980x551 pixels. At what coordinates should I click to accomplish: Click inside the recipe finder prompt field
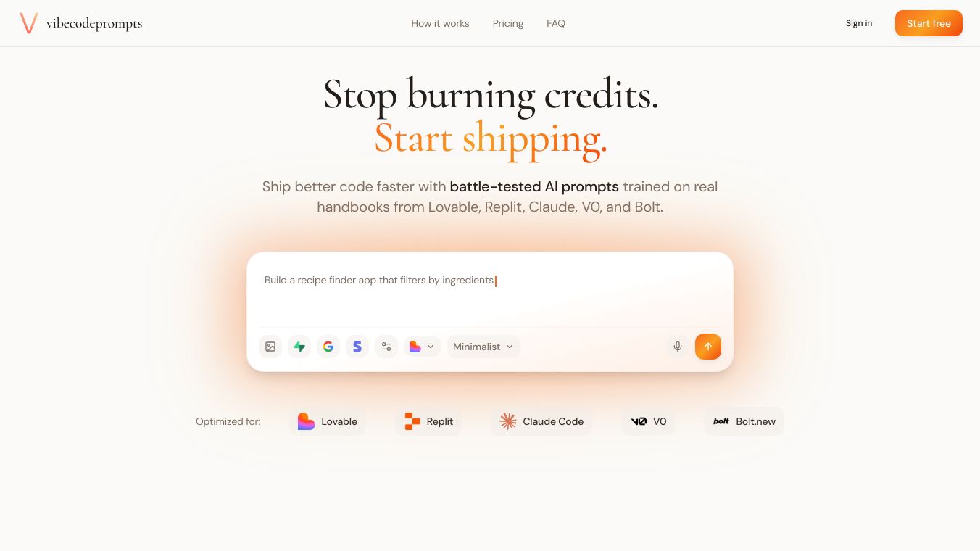coord(490,290)
